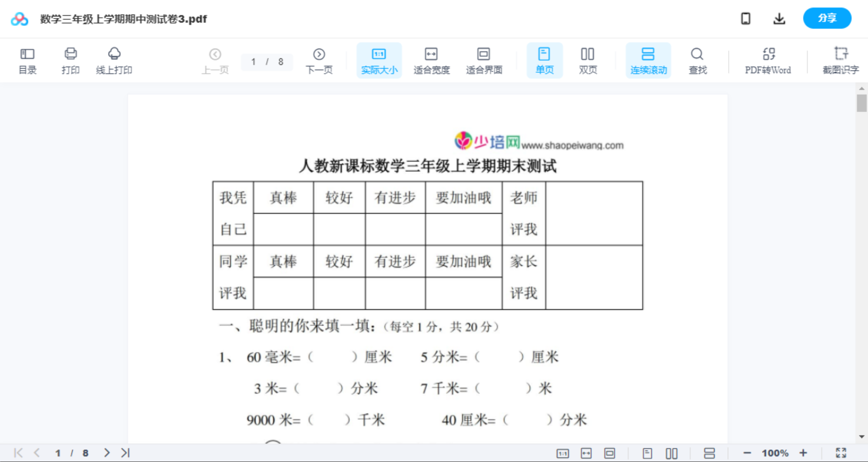Enable 连续滚动 continuous scrolling mode
Image resolution: width=868 pixels, height=462 pixels.
(648, 60)
